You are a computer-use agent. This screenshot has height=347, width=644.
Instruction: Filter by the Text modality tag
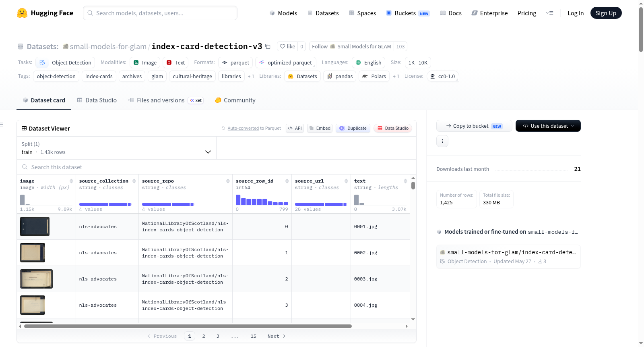click(x=175, y=62)
